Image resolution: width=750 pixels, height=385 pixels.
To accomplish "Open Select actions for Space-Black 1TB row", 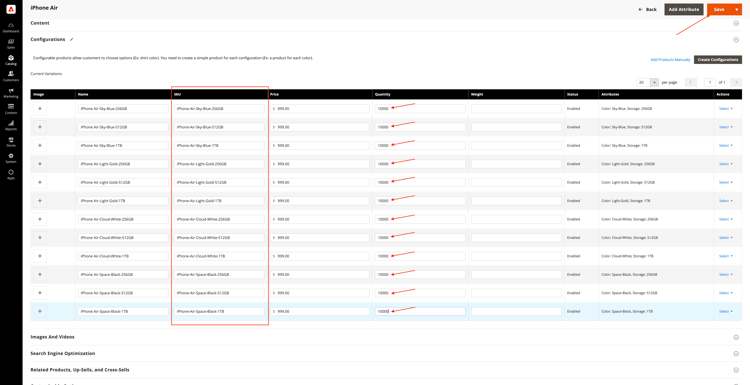I will pyautogui.click(x=726, y=311).
